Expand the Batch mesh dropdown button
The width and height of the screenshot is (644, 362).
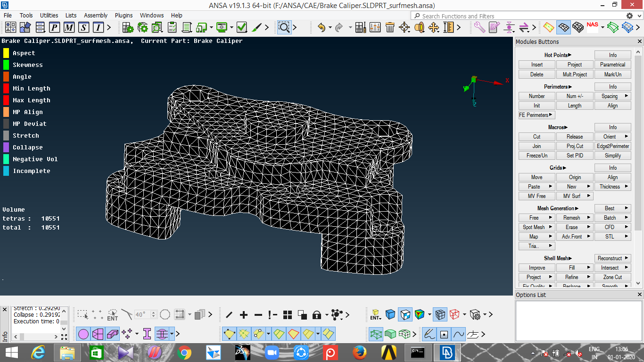[x=612, y=218]
